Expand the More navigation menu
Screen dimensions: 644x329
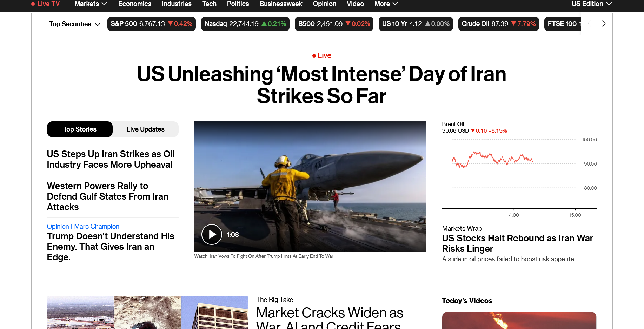[x=385, y=4]
